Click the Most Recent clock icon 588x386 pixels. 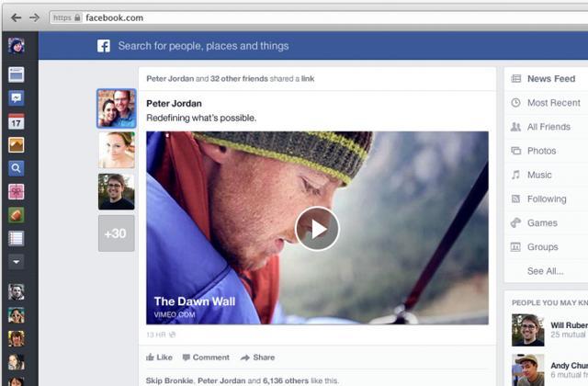point(516,102)
